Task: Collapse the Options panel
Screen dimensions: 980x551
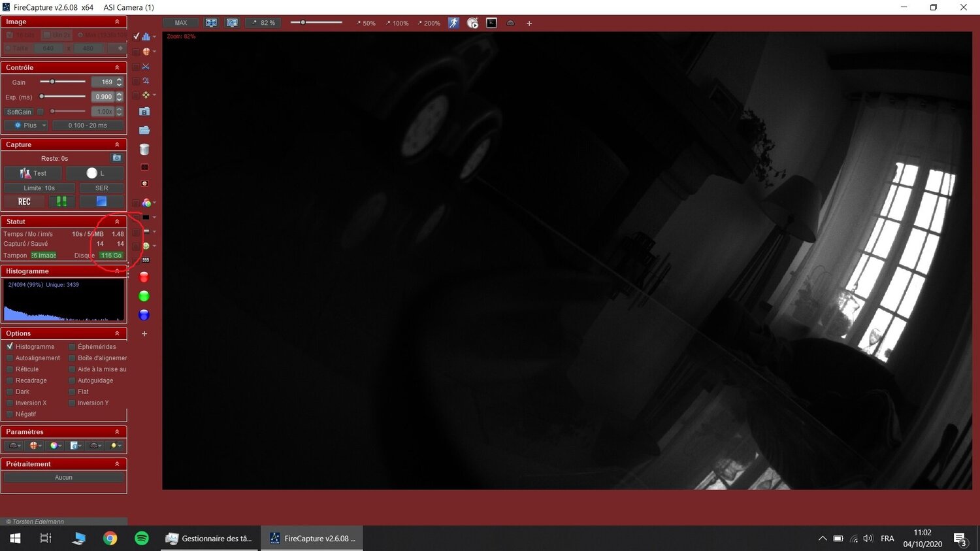Action: click(x=117, y=333)
